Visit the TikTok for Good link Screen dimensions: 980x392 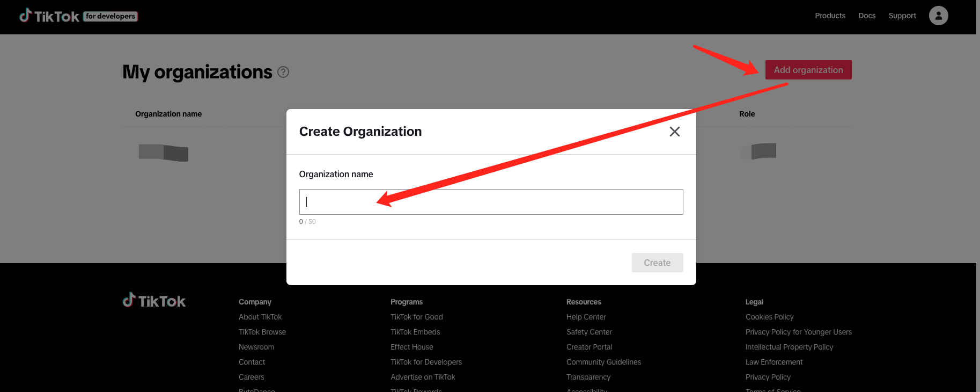click(x=416, y=317)
